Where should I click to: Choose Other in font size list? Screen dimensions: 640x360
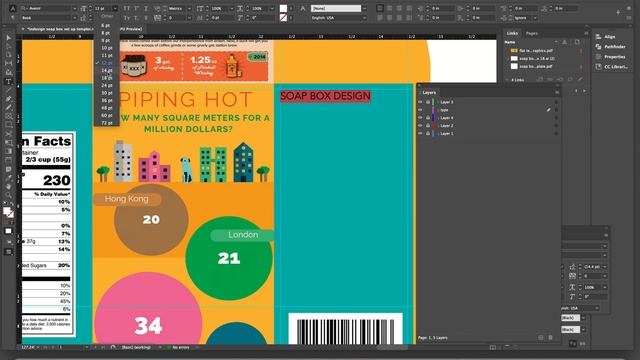point(107,16)
